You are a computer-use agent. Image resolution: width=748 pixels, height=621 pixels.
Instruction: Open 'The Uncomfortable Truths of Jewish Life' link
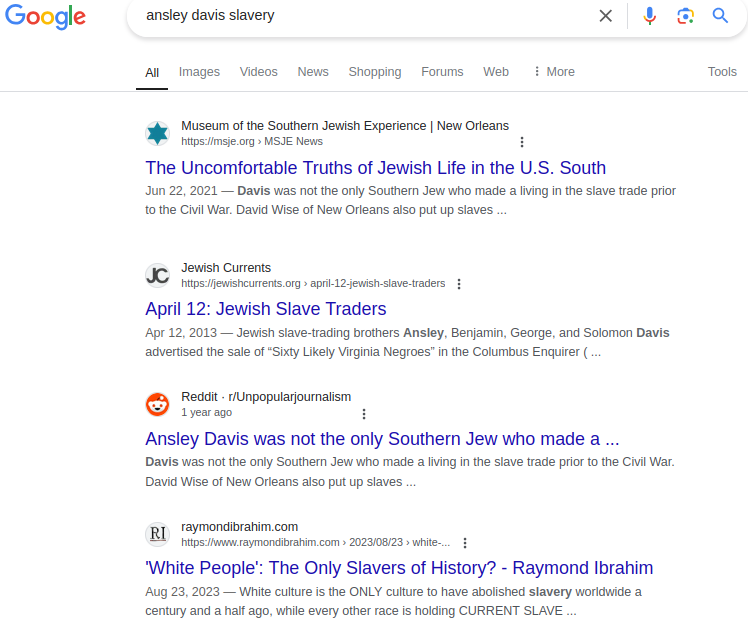[x=375, y=168]
